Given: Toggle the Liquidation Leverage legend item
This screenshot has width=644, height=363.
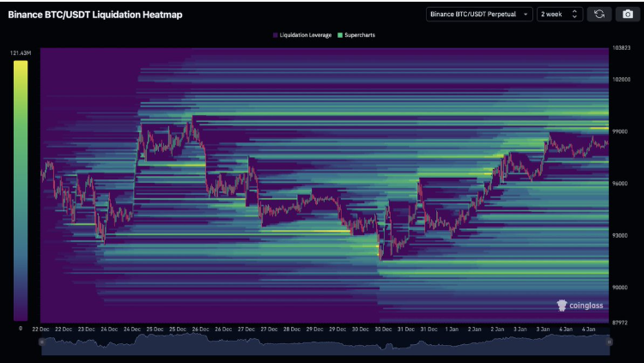Looking at the screenshot, I should tap(302, 35).
